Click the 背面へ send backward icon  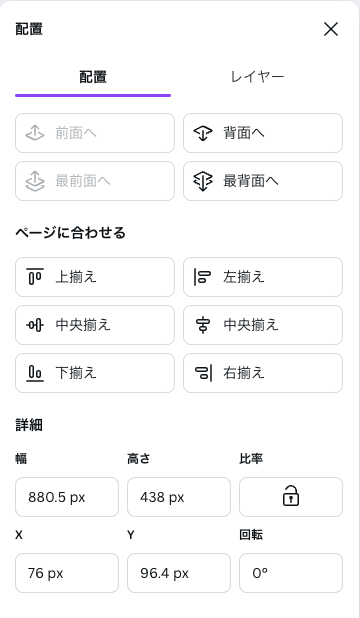[203, 133]
